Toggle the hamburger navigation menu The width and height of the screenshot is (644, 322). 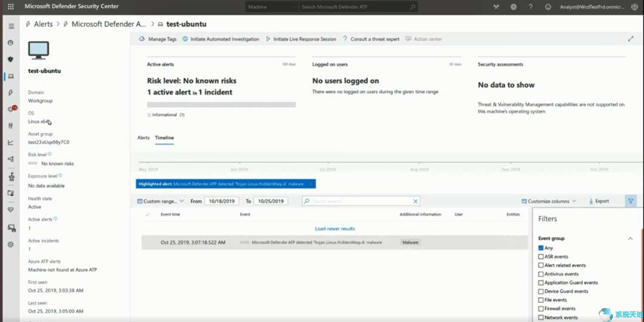[11, 27]
